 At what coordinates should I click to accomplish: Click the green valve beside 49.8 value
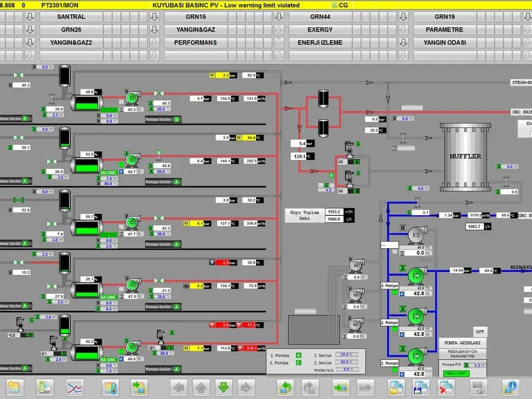tap(159, 155)
